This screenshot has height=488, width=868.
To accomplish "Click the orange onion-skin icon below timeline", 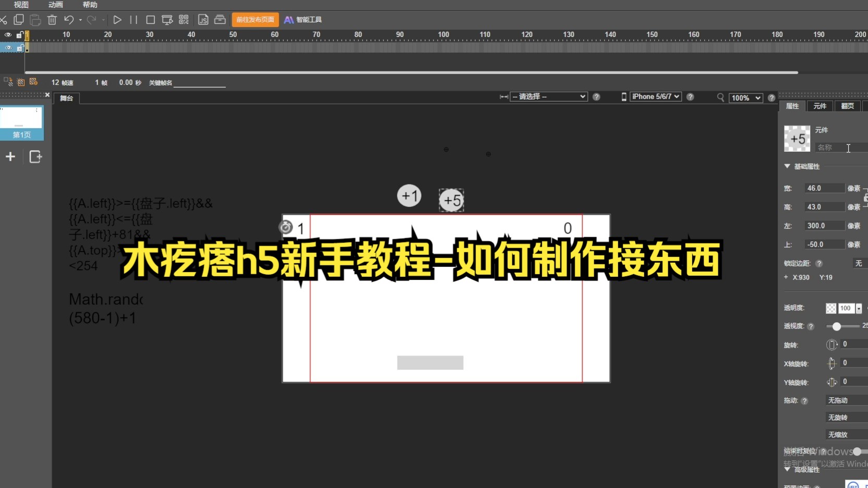I will [33, 82].
